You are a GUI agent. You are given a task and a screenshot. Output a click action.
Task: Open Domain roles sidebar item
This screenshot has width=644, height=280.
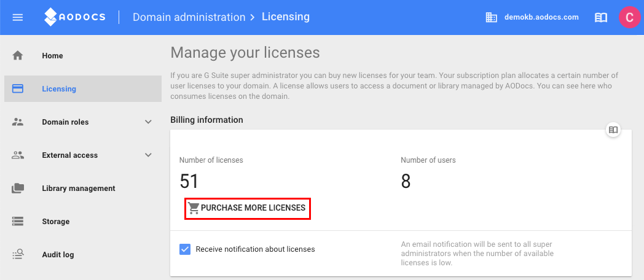pyautogui.click(x=82, y=122)
